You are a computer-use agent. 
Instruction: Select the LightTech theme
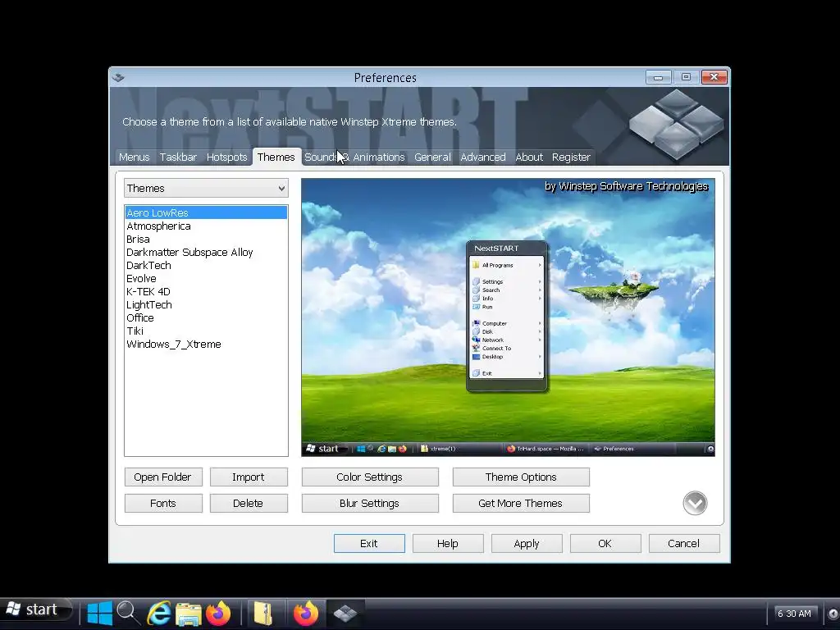point(206,305)
